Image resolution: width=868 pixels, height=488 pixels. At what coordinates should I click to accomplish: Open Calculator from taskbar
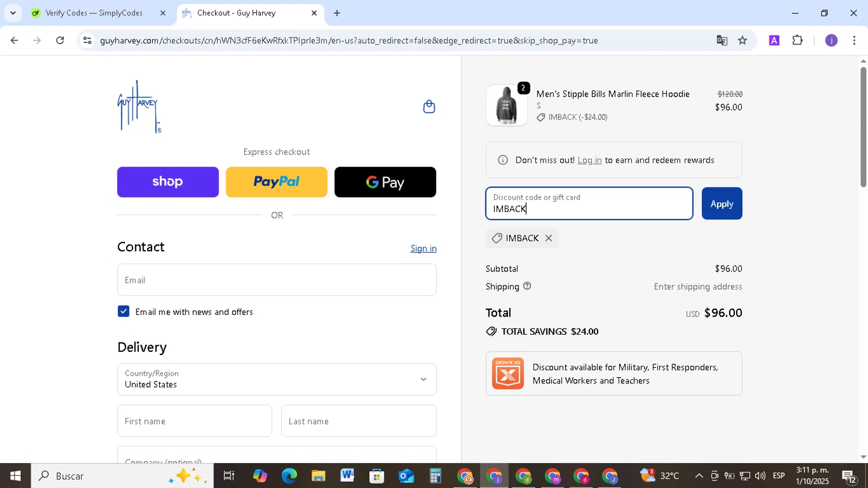(x=435, y=476)
